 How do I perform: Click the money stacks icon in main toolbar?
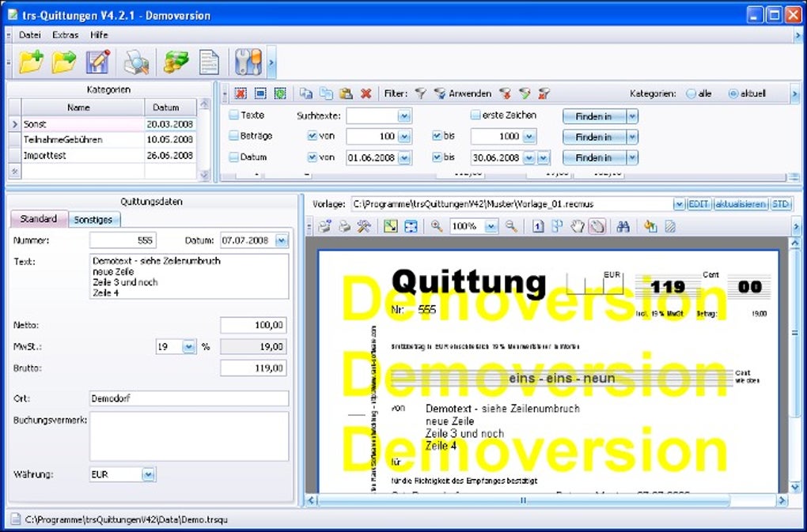point(176,62)
